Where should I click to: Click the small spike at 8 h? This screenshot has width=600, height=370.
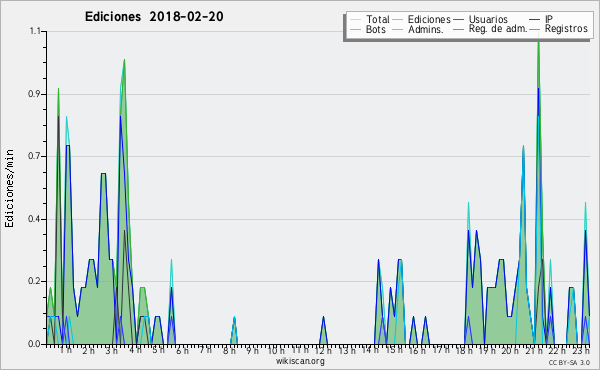coord(234,330)
